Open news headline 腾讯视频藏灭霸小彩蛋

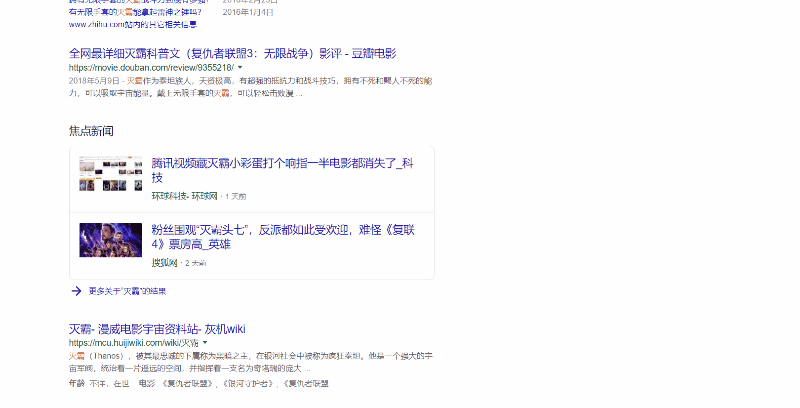coord(283,170)
